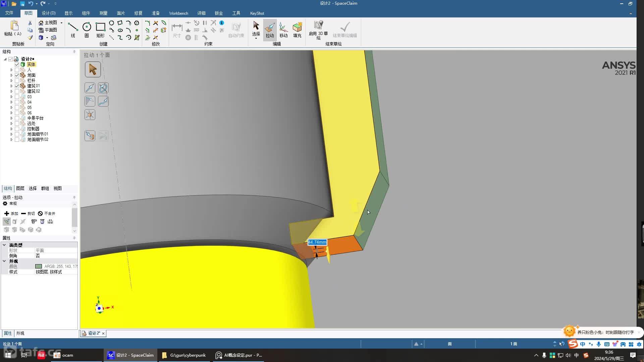Image resolution: width=644 pixels, height=362 pixels.
Task: Click the Plan view (平面图) icon
Action: pyautogui.click(x=41, y=30)
